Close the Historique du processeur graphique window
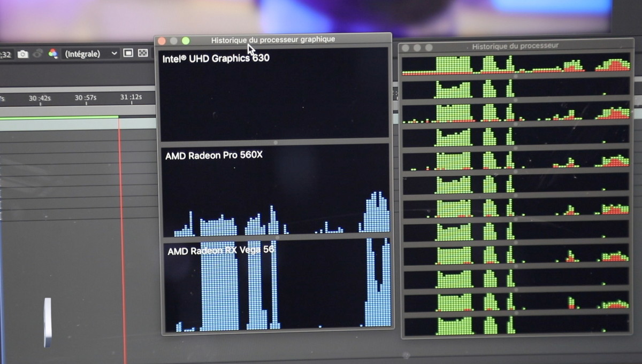 [x=162, y=41]
